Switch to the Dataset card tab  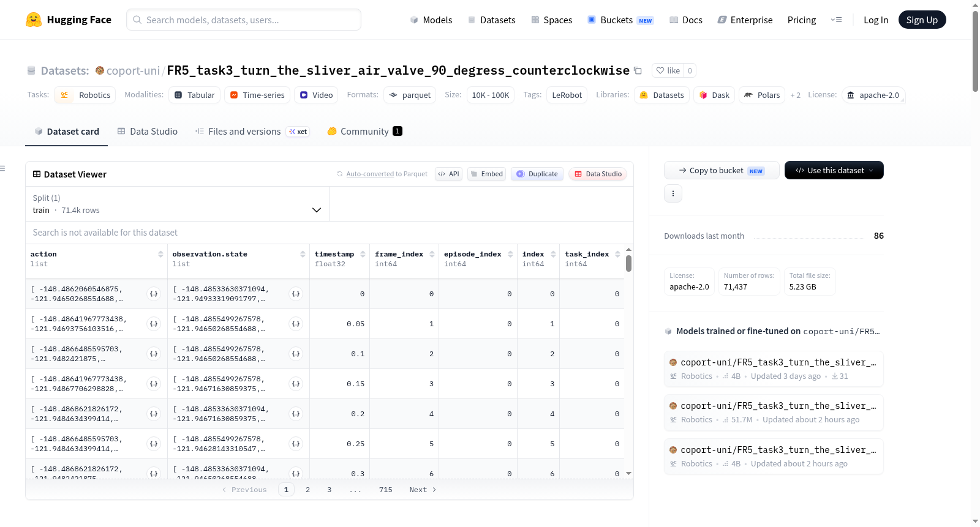(x=66, y=131)
